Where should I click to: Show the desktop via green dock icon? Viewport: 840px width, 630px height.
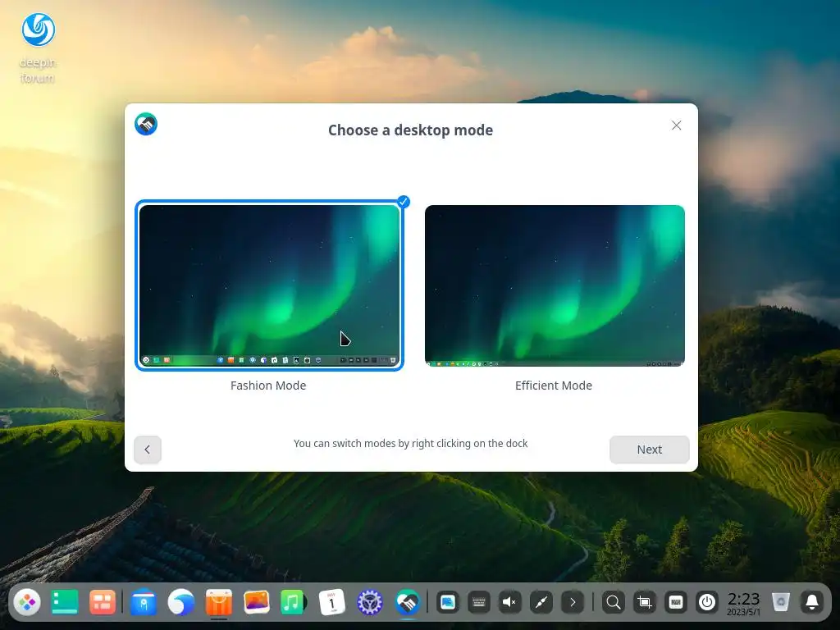click(x=64, y=602)
